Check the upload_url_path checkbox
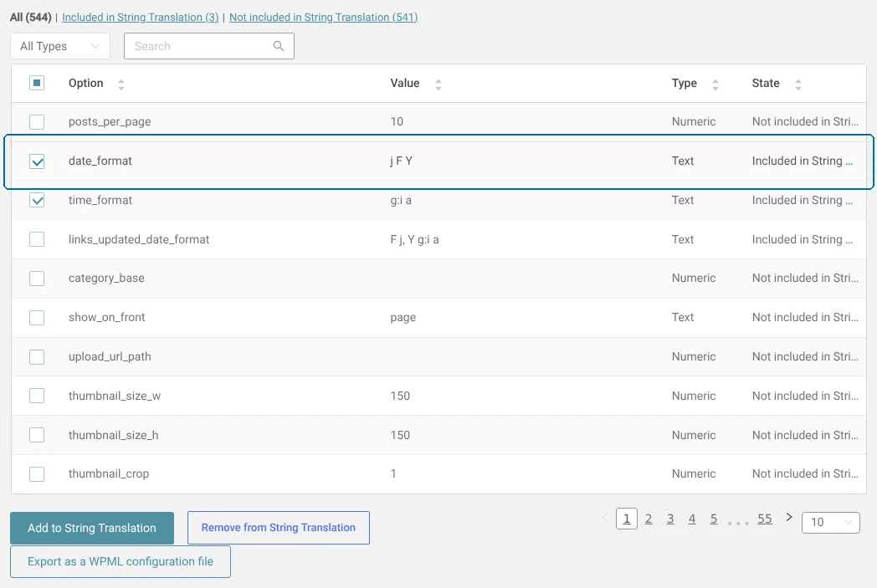Image resolution: width=877 pixels, height=588 pixels. [37, 356]
